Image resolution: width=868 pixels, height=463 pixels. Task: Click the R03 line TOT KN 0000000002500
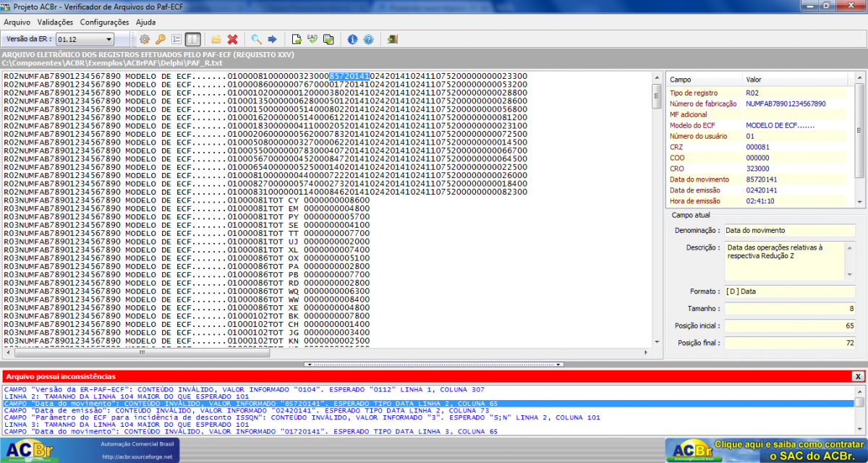(187, 341)
